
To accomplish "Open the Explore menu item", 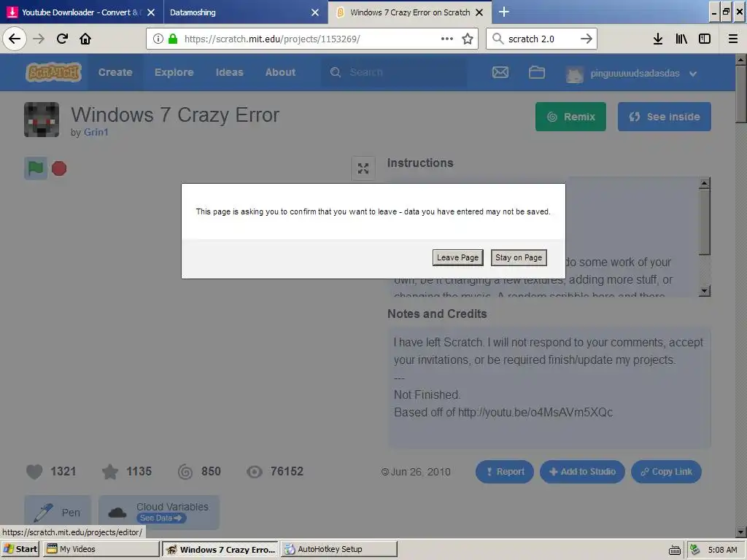I will click(174, 72).
